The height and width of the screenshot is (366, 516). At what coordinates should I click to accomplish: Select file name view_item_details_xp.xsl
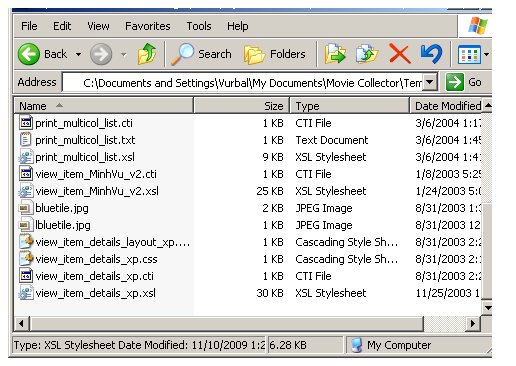pyautogui.click(x=96, y=293)
